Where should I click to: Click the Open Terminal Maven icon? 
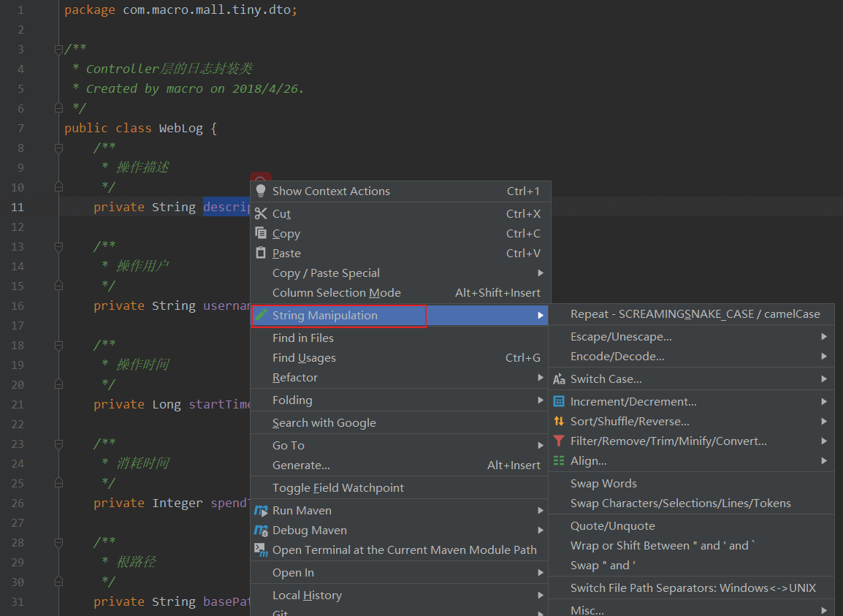pyautogui.click(x=261, y=550)
